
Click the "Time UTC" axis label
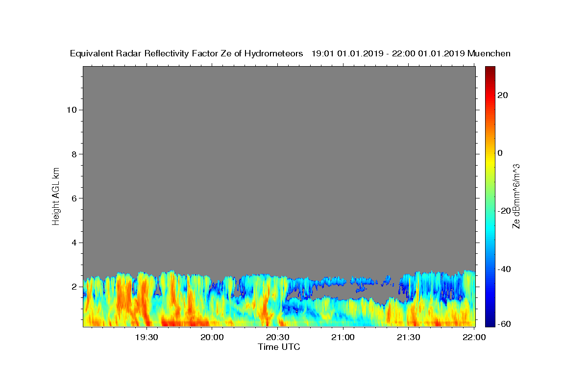279,347
